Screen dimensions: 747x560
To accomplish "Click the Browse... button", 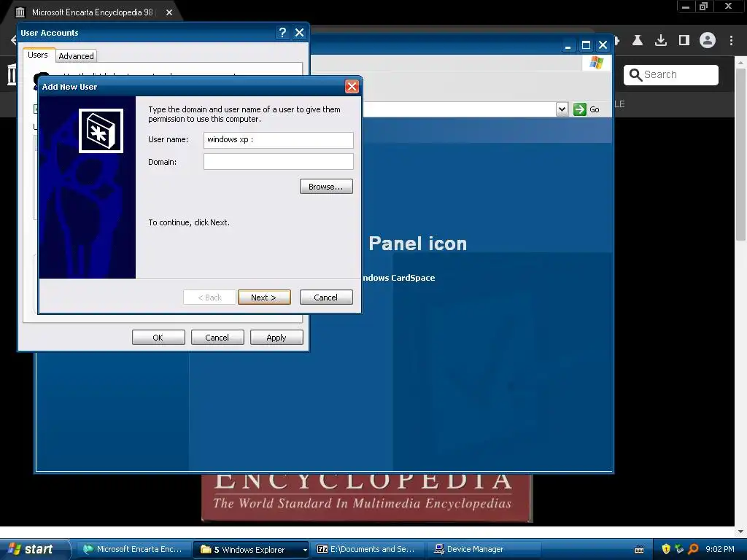I will point(326,186).
